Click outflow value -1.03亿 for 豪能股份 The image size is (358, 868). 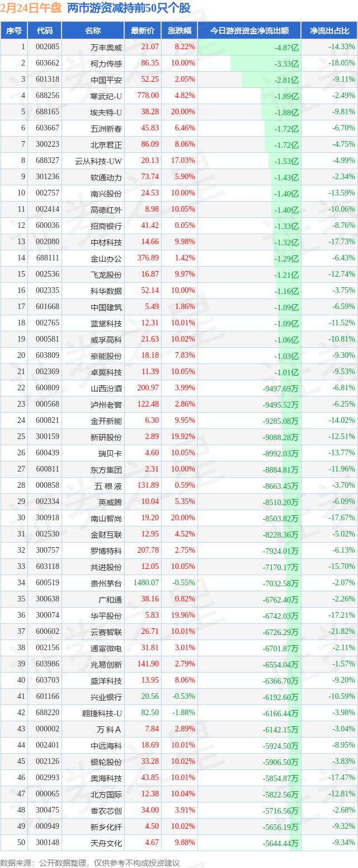pos(286,356)
